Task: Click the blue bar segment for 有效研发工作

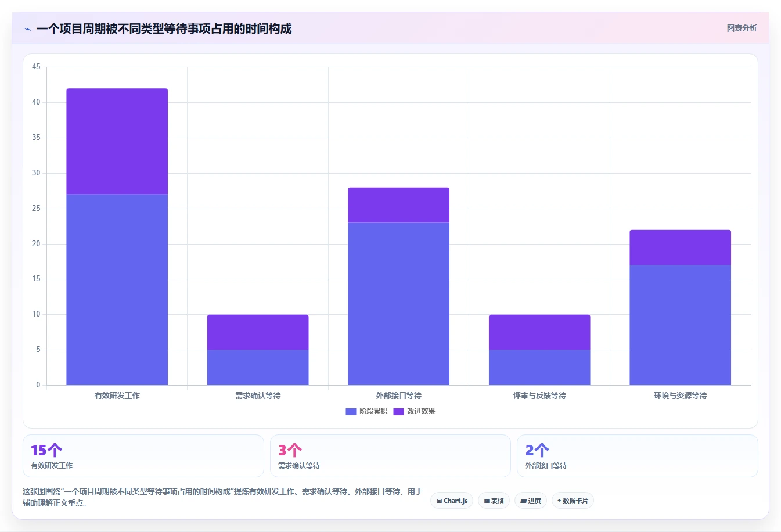Action: point(117,289)
